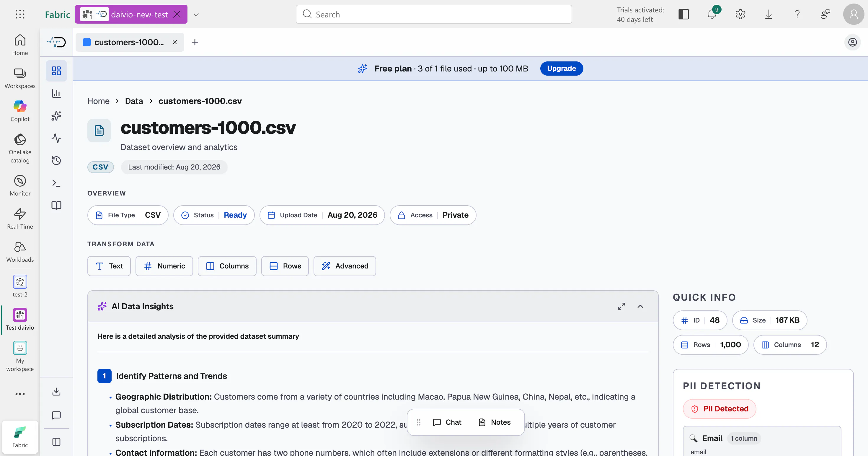The image size is (868, 456).
Task: Open Text transform options
Action: coord(109,266)
